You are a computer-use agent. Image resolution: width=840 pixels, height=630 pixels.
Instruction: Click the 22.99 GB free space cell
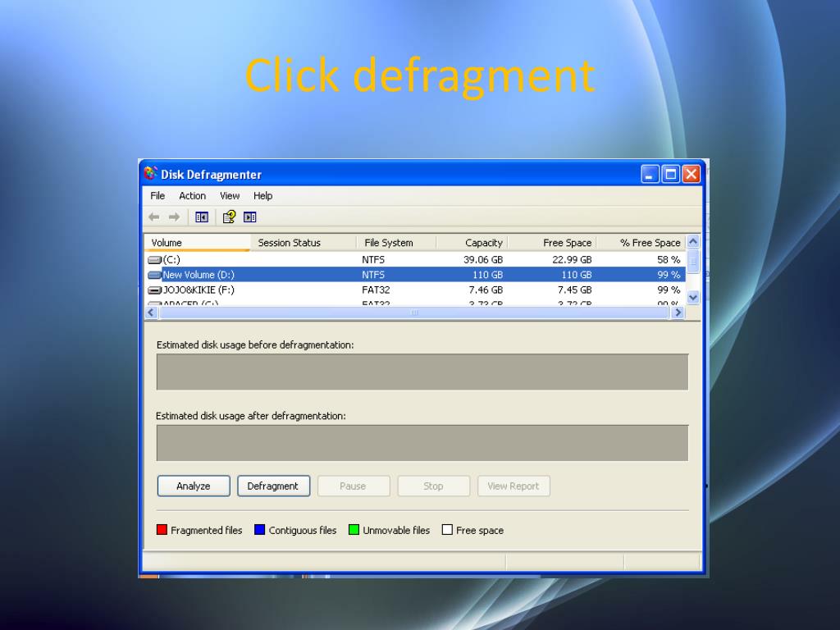click(572, 260)
